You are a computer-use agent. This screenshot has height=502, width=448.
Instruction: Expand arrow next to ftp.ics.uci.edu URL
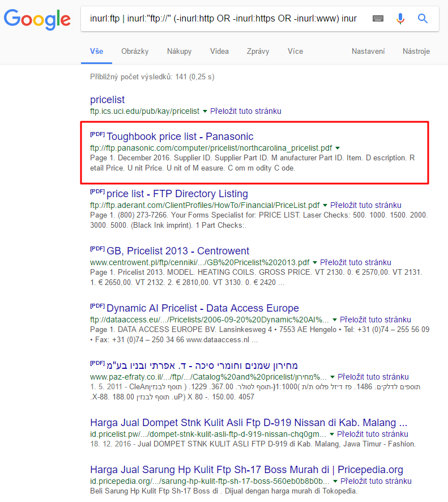click(205, 112)
